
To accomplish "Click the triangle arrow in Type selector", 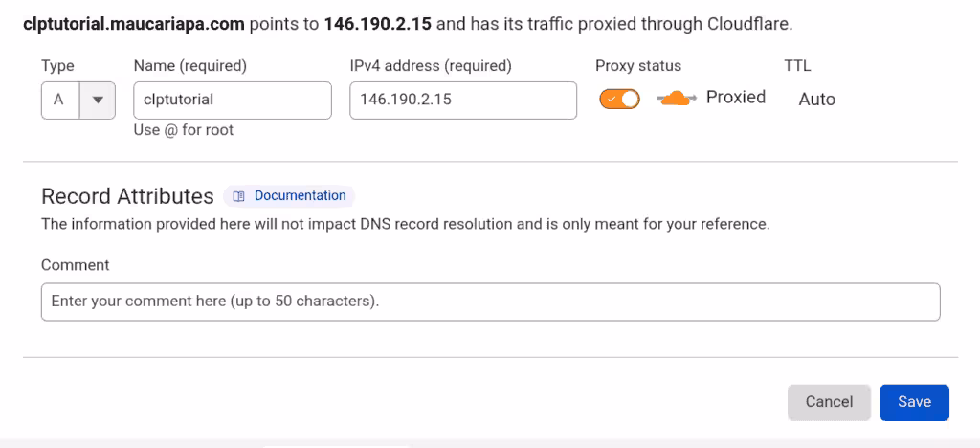I will (x=97, y=100).
